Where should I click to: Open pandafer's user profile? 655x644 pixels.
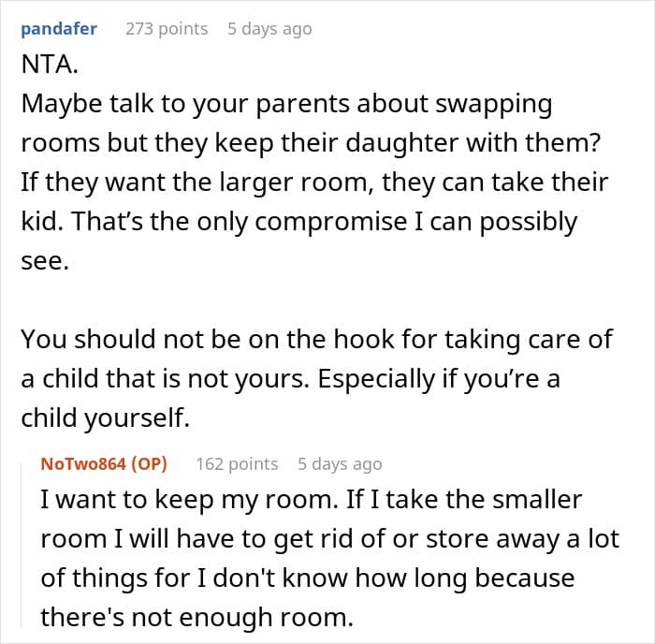point(57,28)
